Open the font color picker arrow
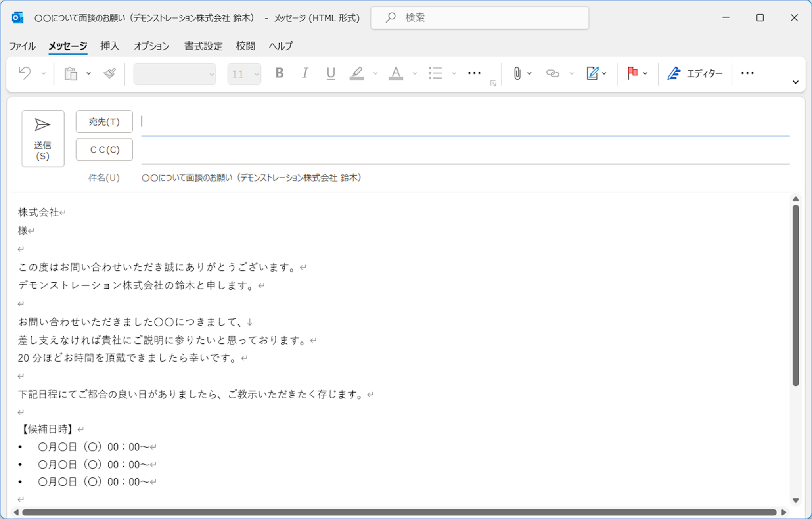 [415, 73]
